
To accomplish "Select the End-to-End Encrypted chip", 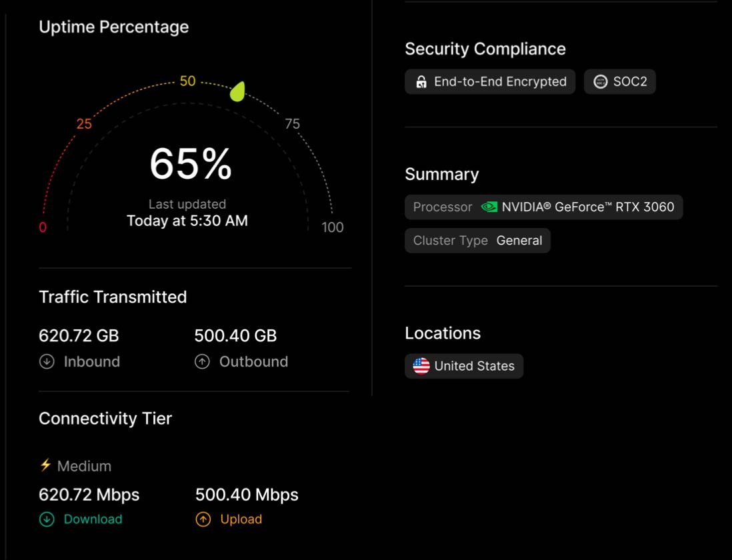I will [x=490, y=81].
